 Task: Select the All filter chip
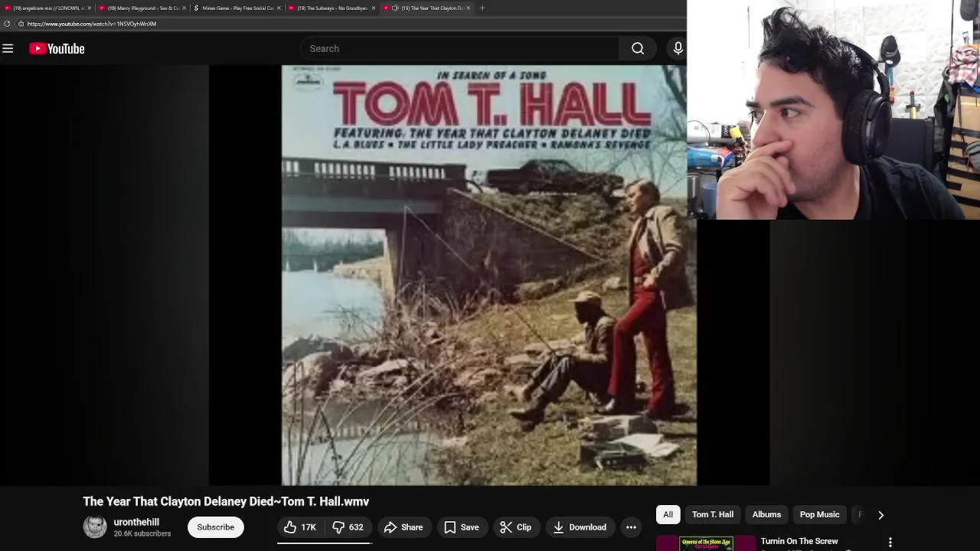pos(668,514)
